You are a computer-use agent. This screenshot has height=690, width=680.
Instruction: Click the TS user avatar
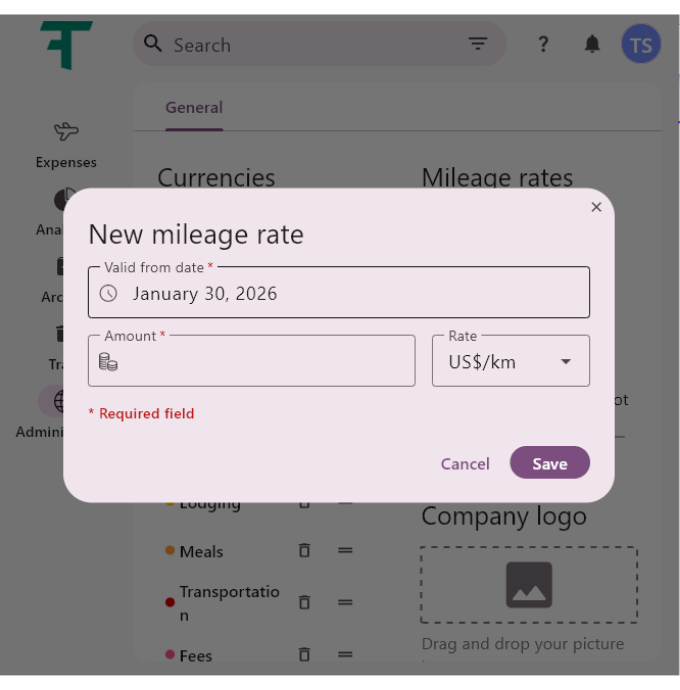[x=641, y=45]
